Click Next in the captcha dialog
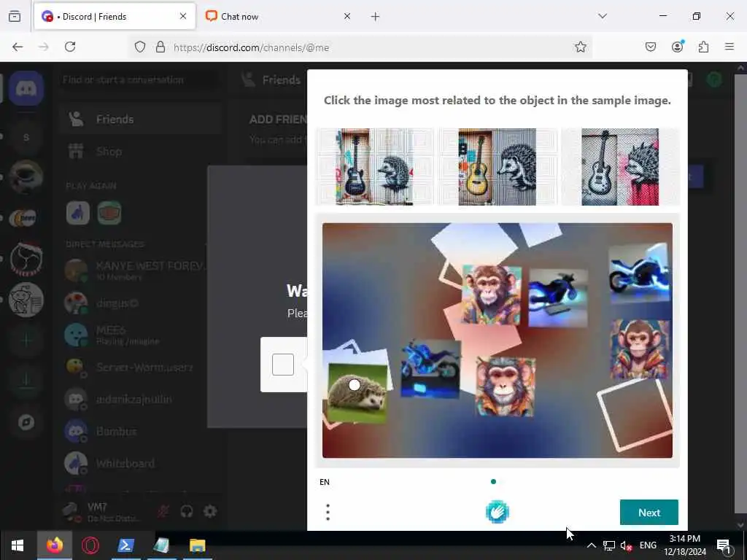Screen dimensions: 747x560 [x=649, y=513]
